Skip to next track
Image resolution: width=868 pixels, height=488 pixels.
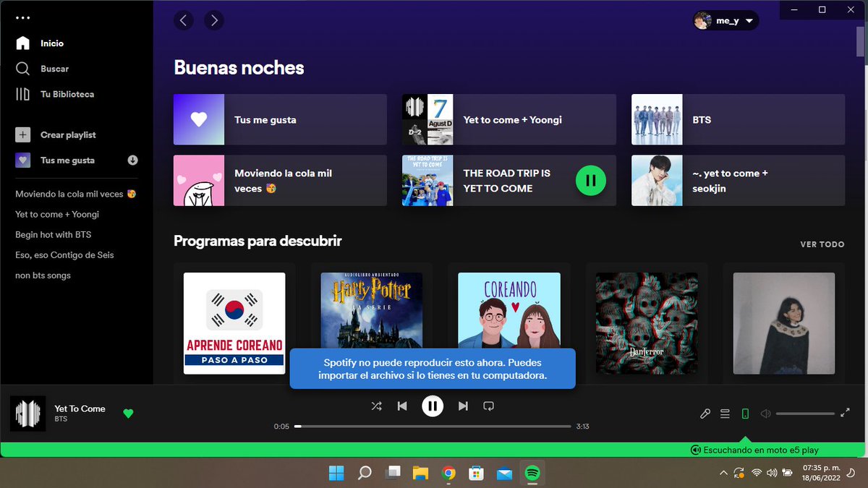click(463, 406)
